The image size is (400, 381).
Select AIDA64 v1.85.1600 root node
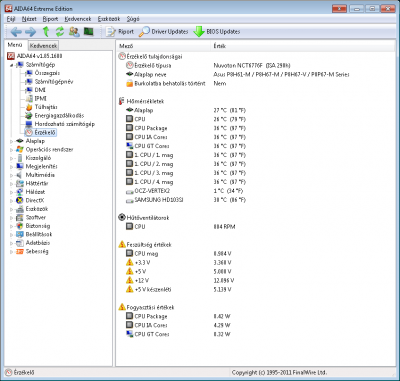tap(35, 56)
